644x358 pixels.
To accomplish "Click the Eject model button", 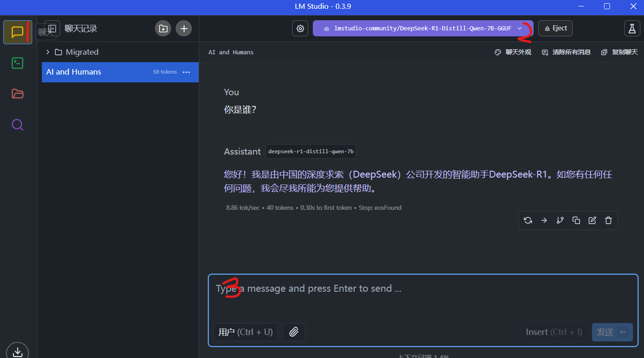I will tap(555, 29).
